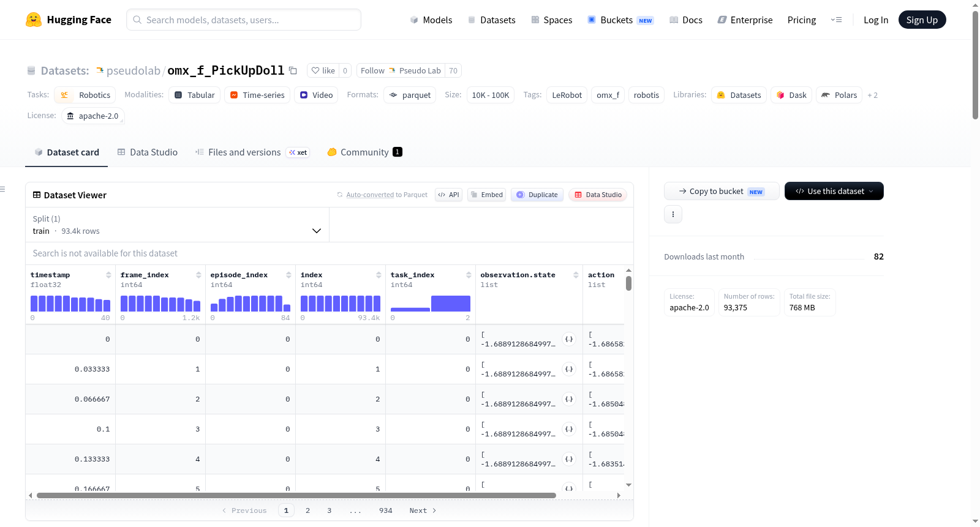This screenshot has height=527, width=980.
Task: Duplicate the dataset
Action: pos(537,195)
